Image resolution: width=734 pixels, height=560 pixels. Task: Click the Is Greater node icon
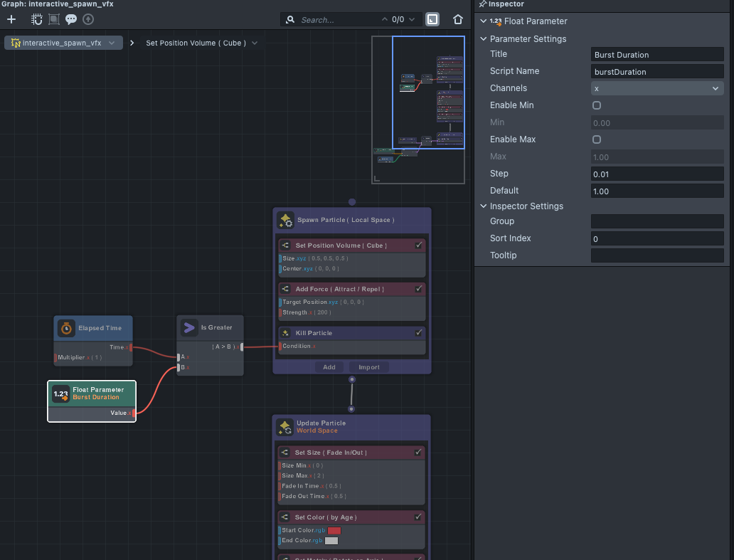189,327
